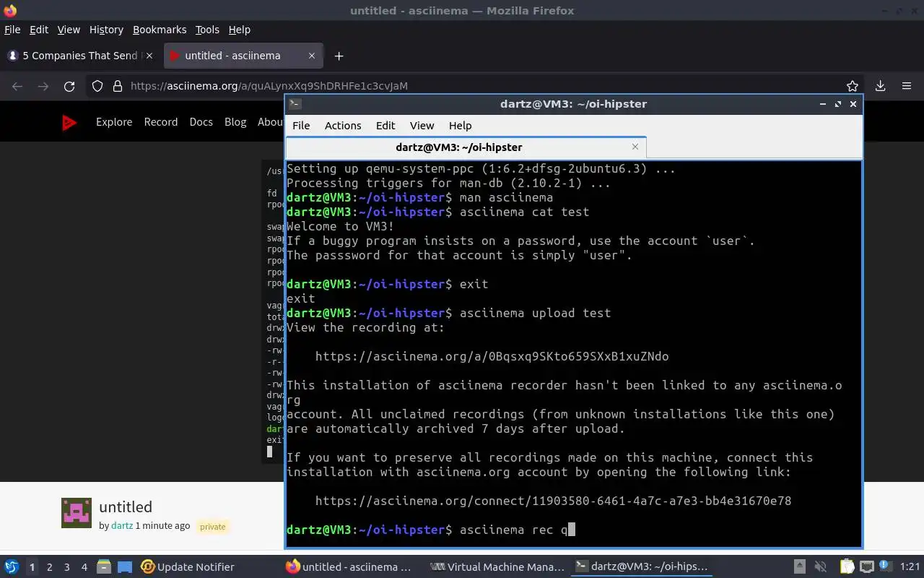The image size is (924, 578).
Task: Click the dartz author link
Action: [x=122, y=526]
